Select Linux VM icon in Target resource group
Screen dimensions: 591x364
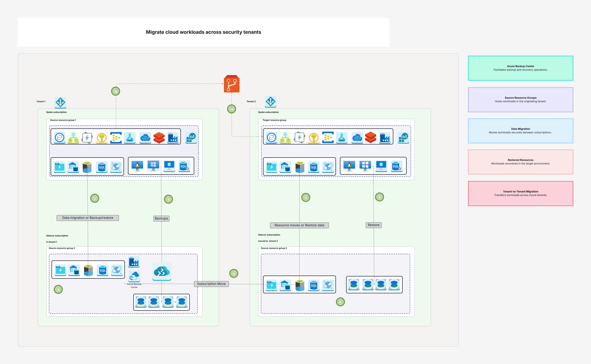click(349, 166)
